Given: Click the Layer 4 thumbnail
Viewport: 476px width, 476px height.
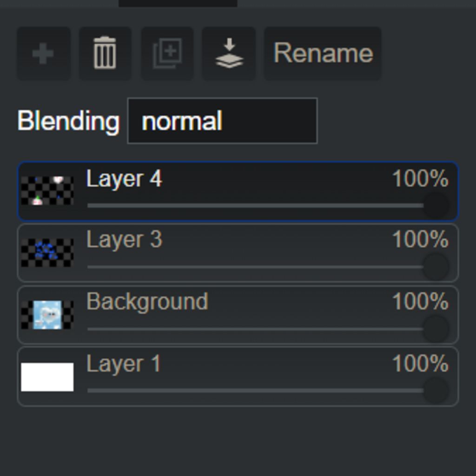Looking at the screenshot, I should [47, 191].
